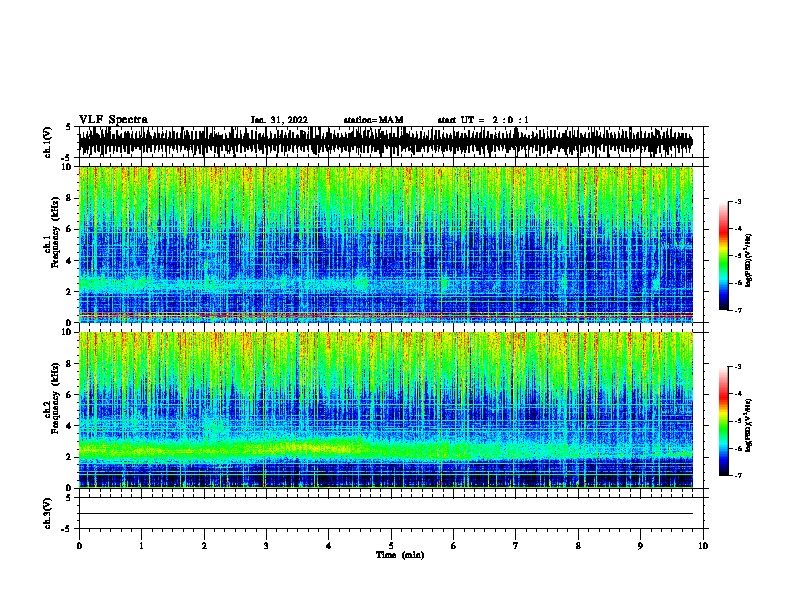
Task: Click the "-5" tick of ch.3(V) axis
Action: point(67,529)
